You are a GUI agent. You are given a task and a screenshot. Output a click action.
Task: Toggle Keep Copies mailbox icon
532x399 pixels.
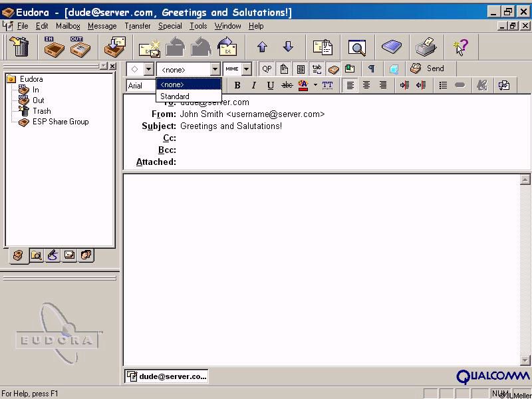(x=334, y=69)
